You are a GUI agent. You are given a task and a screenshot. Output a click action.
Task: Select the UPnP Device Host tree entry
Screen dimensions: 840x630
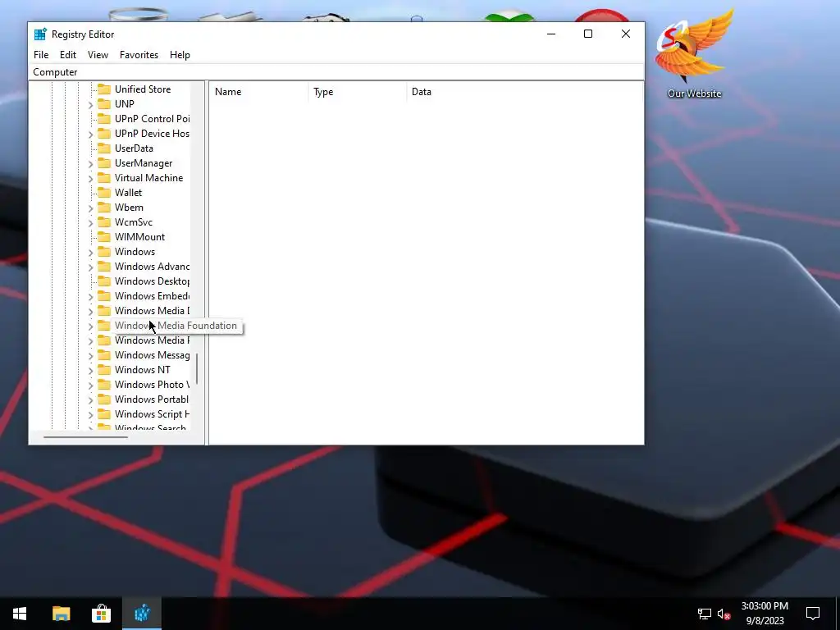(152, 134)
